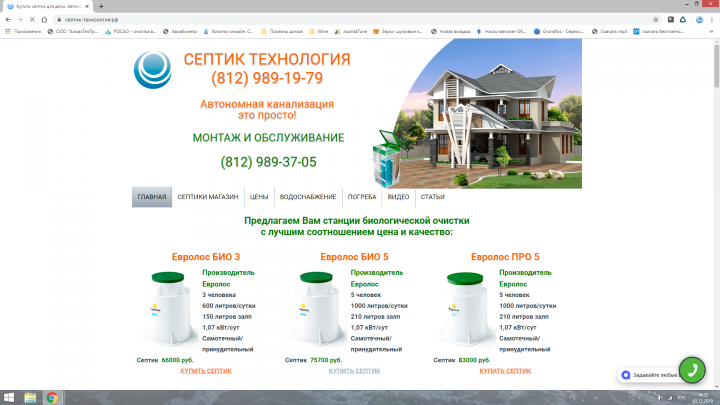Open the ООО "АльвазТехПр..." bookmark
The height and width of the screenshot is (405, 720).
coord(73,32)
